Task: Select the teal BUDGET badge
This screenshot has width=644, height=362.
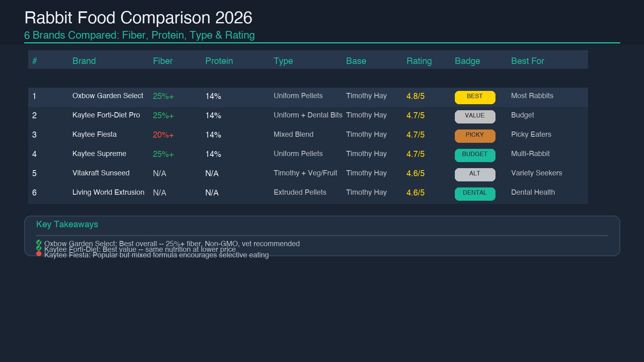Action: tap(475, 155)
